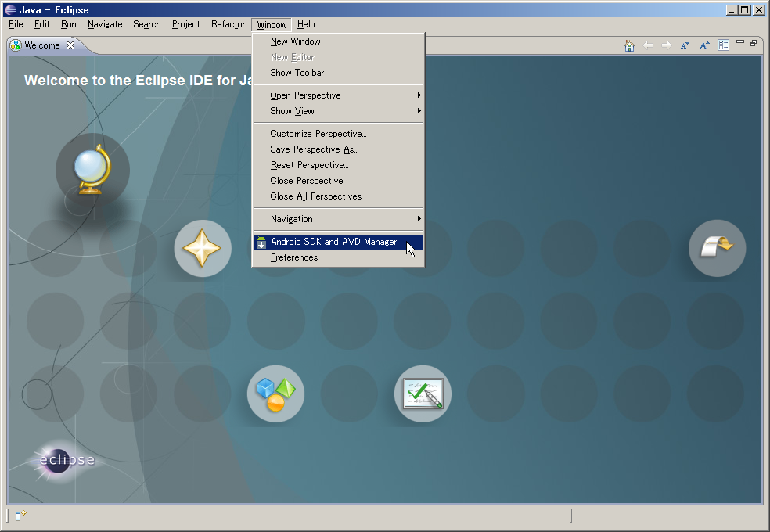This screenshot has width=770, height=532.
Task: Click the Customize page icon
Action: coord(723,45)
